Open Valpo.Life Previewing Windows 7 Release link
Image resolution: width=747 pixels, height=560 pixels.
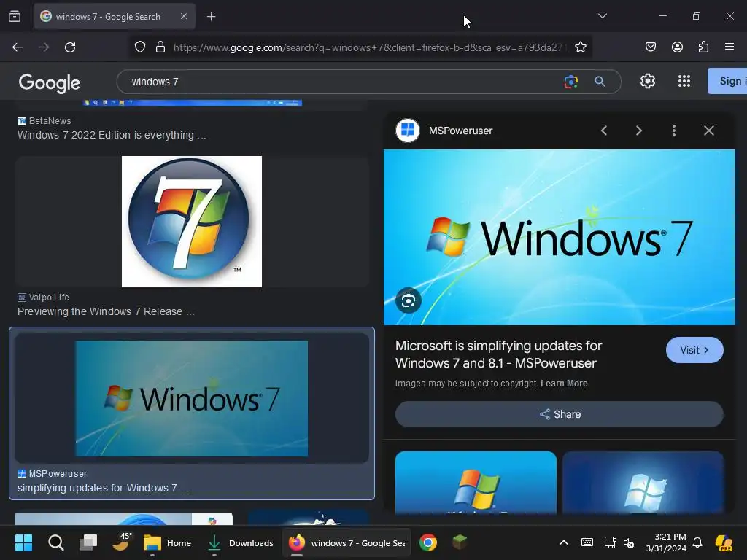click(x=106, y=311)
